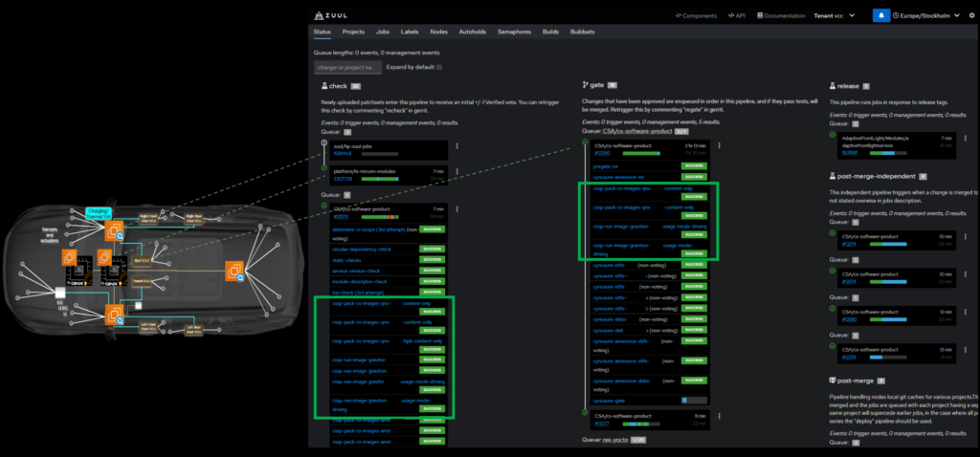Click the change or project name filter field

click(x=347, y=68)
